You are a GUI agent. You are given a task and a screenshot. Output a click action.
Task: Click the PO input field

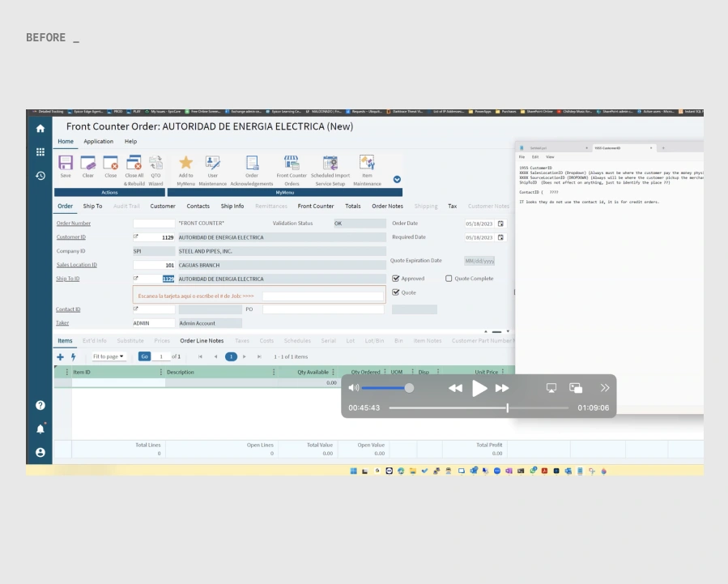point(323,309)
